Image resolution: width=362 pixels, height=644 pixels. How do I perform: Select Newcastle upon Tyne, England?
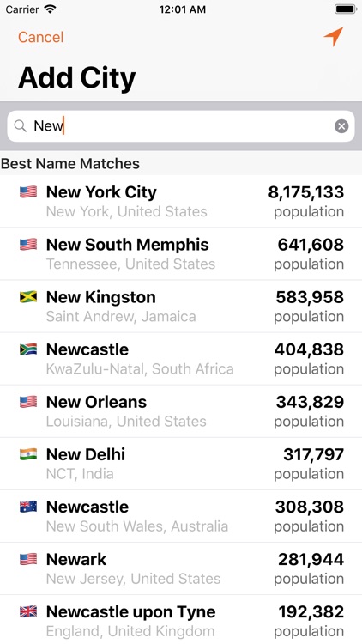(x=181, y=620)
